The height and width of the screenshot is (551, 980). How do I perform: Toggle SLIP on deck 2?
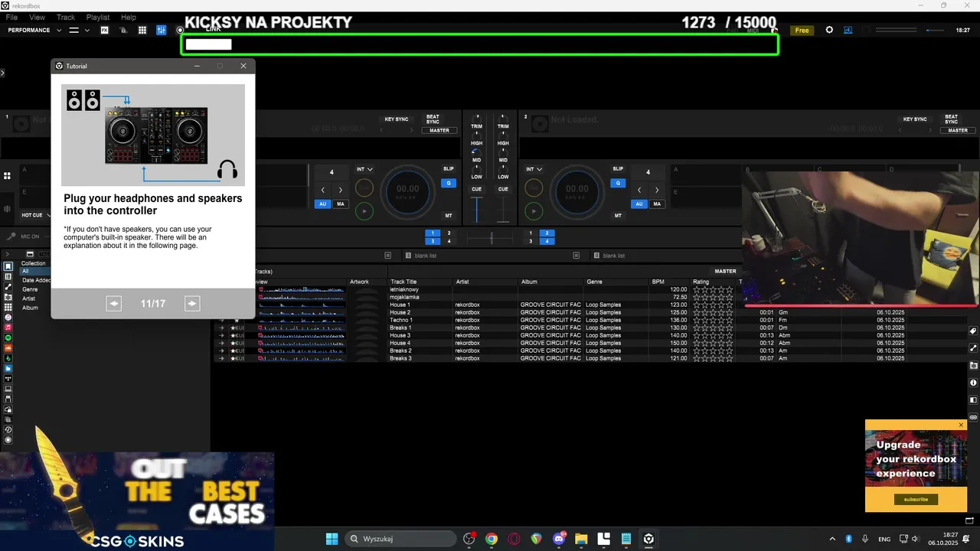(x=618, y=168)
